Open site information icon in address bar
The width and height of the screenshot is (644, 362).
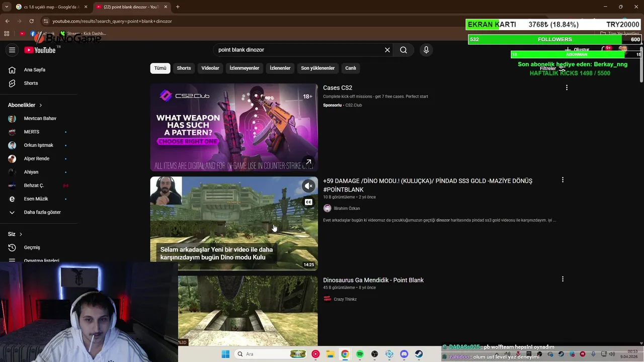click(46, 21)
